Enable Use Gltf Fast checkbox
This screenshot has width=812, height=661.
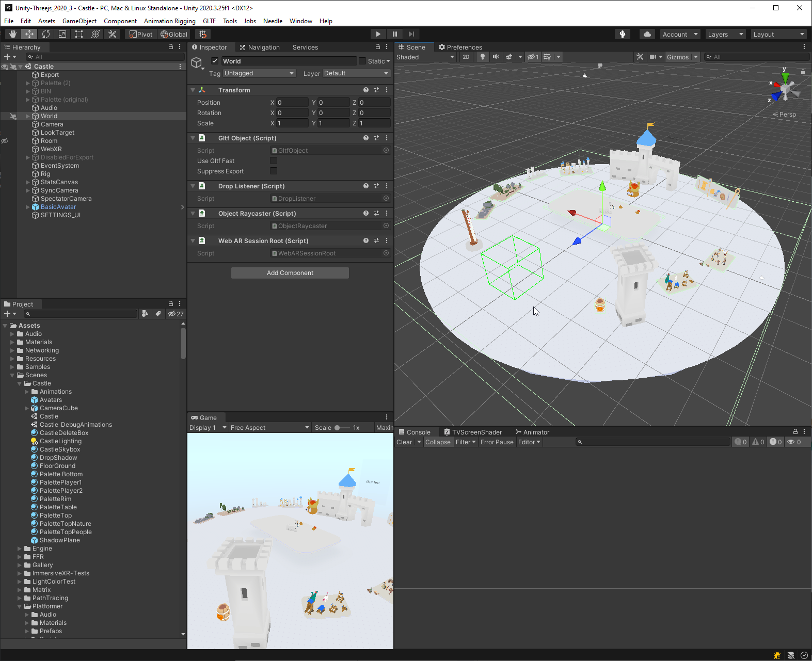tap(274, 161)
